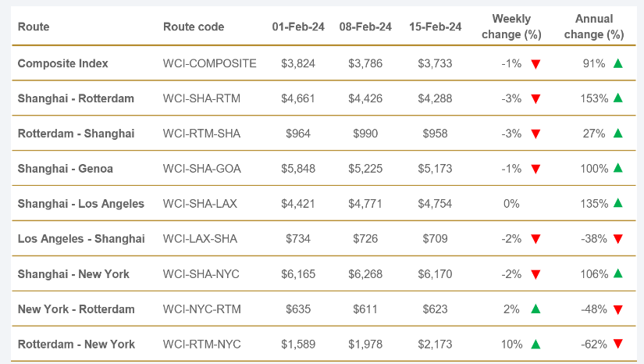This screenshot has height=364, width=644.
Task: Click the green weekly arrow for New York - Rotterdam
Action: pos(535,309)
